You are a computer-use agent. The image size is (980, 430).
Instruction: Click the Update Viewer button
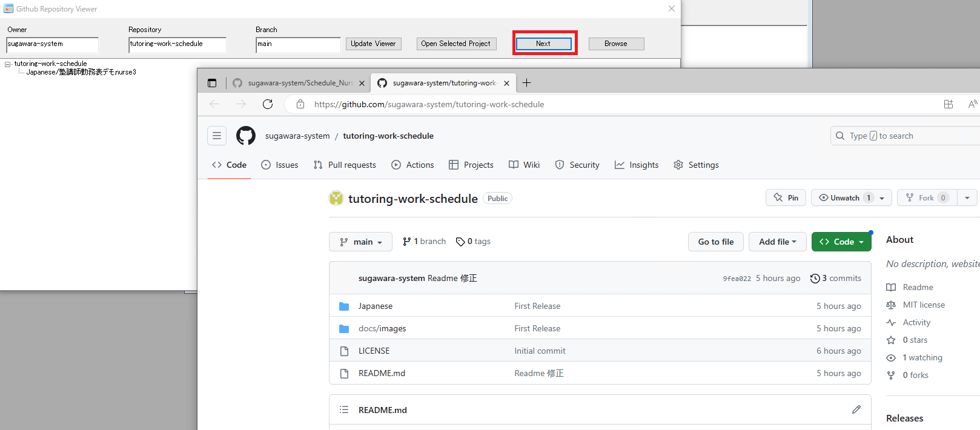point(373,44)
